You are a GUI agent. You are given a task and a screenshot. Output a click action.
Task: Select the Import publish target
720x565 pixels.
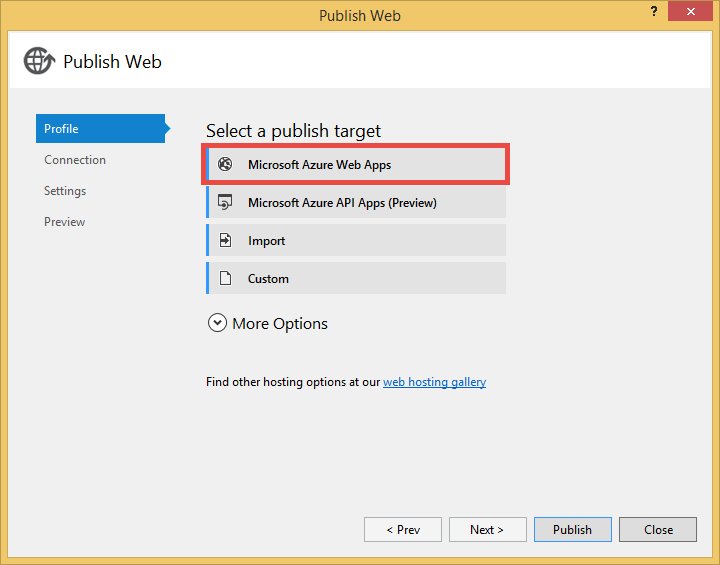click(356, 240)
